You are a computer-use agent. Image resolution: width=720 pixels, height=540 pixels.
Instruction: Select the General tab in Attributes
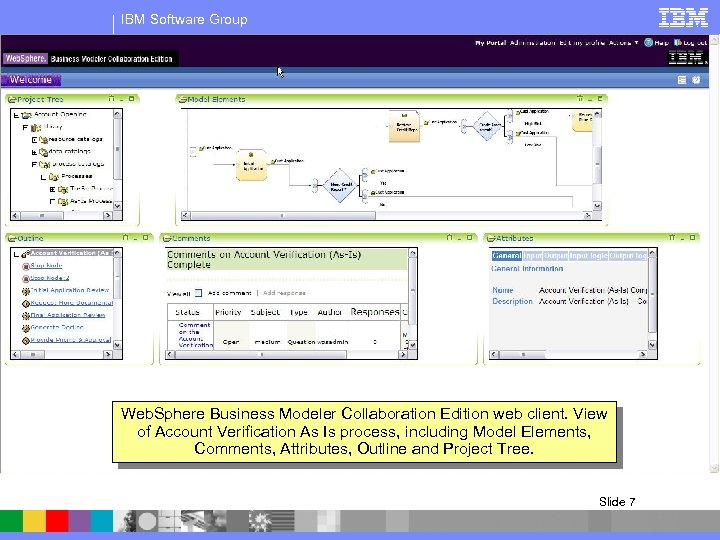click(x=506, y=256)
